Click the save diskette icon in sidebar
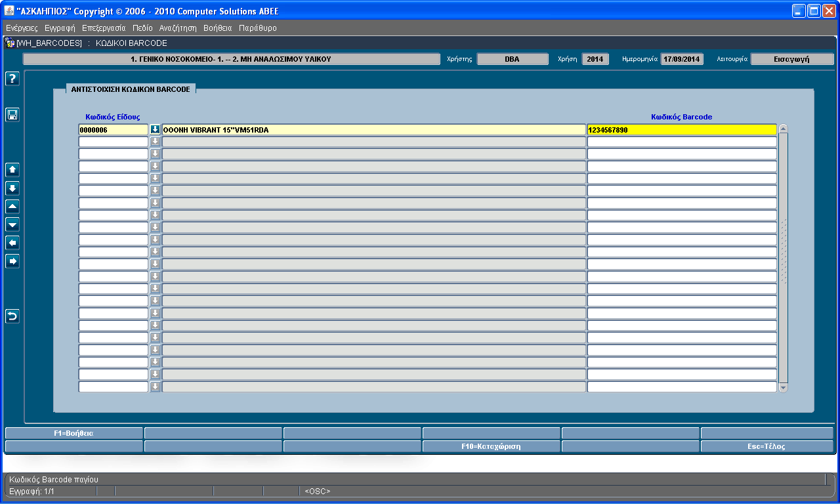 (12, 115)
